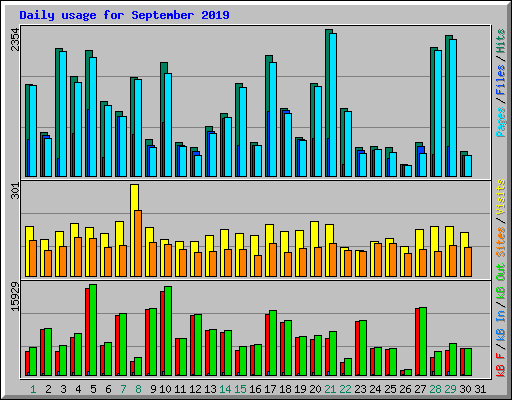This screenshot has width=512, height=400.
Task: Click day label 1 on the x-axis
Action: pos(33,389)
